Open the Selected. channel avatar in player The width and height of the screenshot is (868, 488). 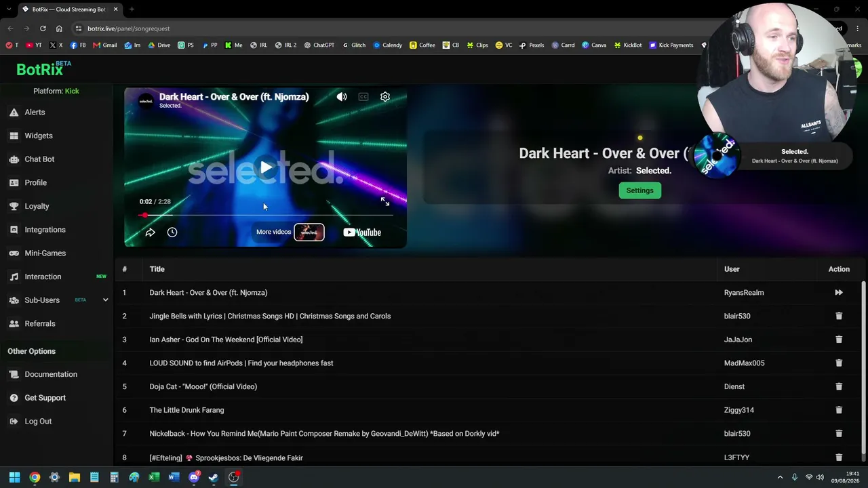[x=146, y=101]
